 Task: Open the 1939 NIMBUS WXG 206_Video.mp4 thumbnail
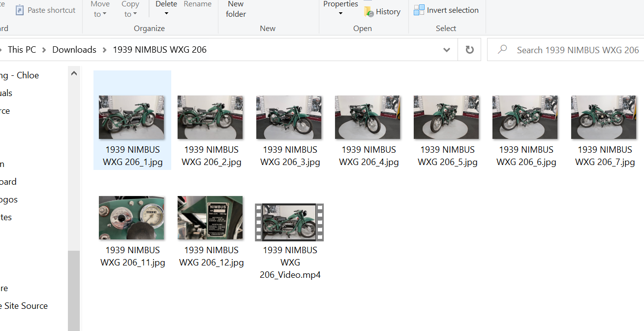pyautogui.click(x=289, y=222)
